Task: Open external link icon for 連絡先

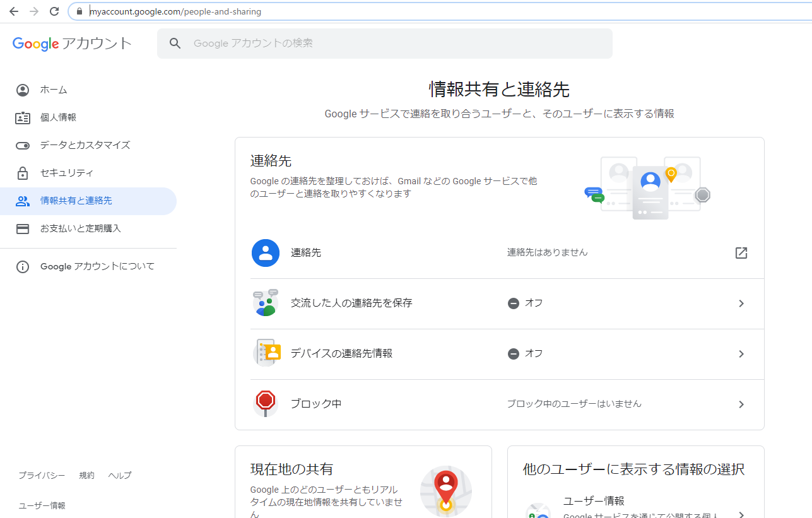Action: pos(741,253)
